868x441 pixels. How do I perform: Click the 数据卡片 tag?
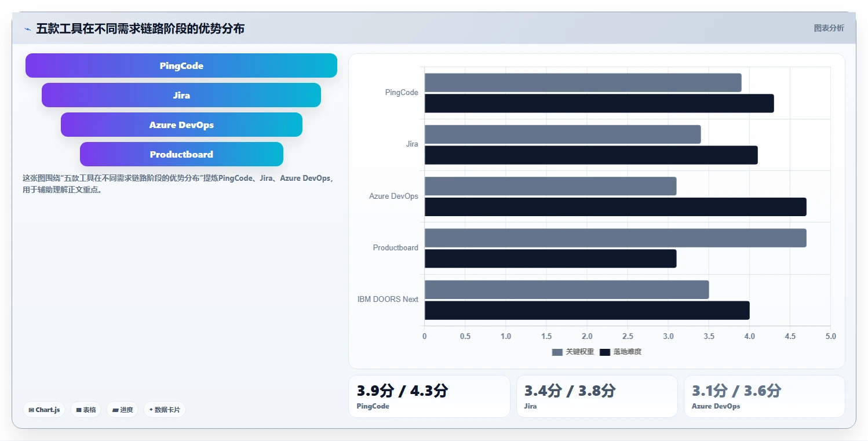165,410
